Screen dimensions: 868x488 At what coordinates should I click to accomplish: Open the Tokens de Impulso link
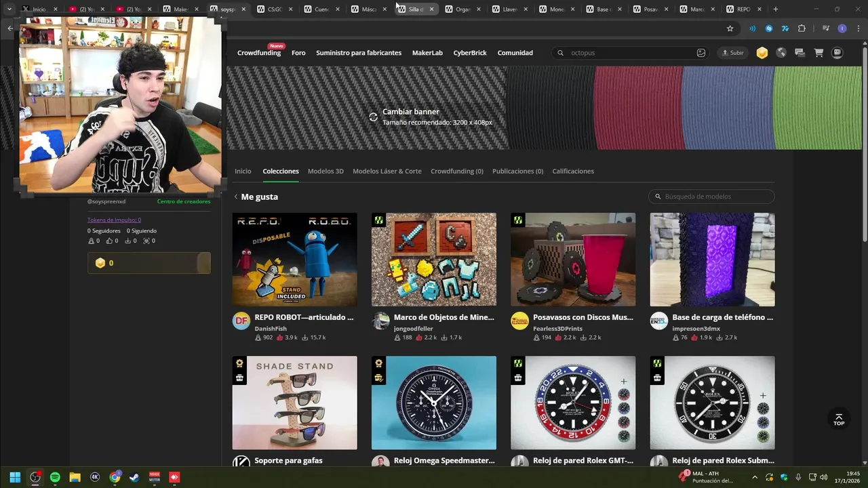click(114, 220)
